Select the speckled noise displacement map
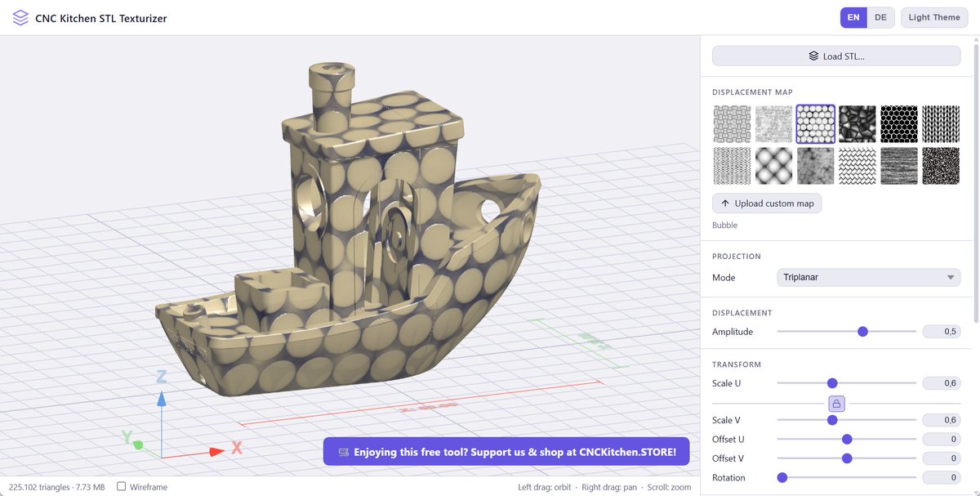This screenshot has width=980, height=496. click(941, 165)
